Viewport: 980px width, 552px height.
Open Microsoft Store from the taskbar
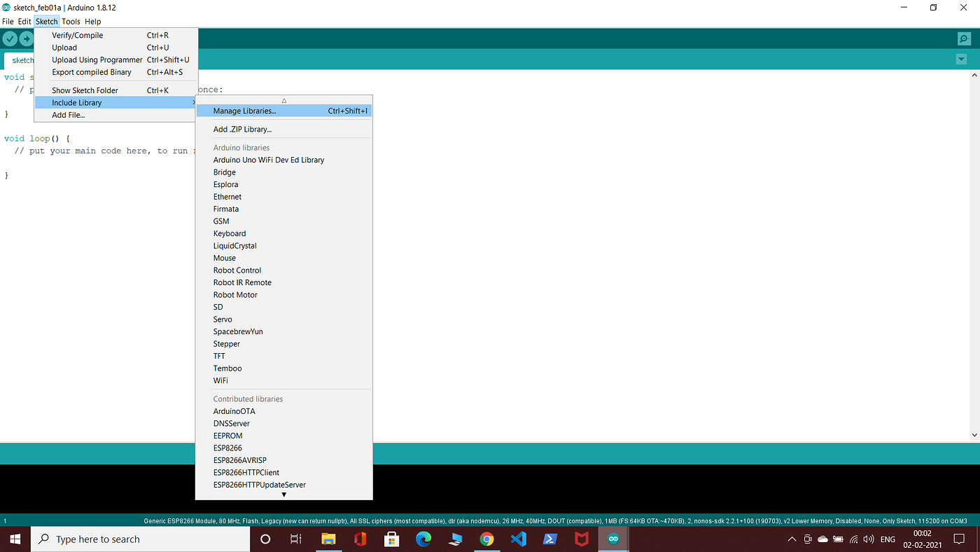point(392,539)
